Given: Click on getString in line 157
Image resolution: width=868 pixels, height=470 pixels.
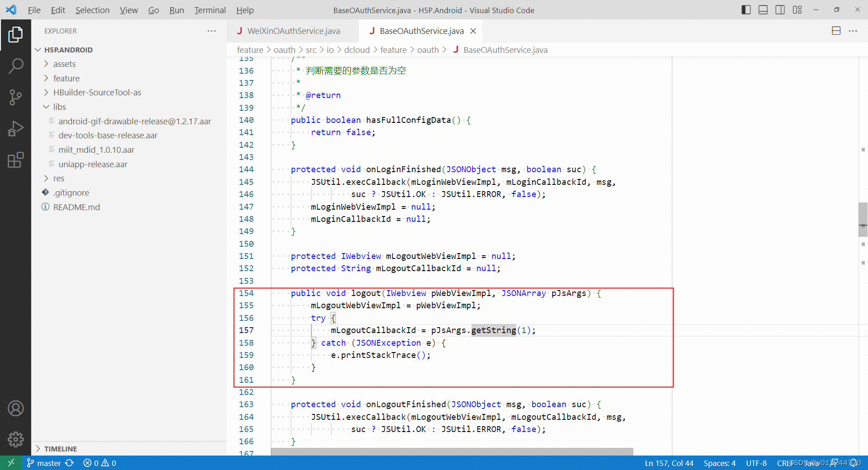Looking at the screenshot, I should (494, 330).
